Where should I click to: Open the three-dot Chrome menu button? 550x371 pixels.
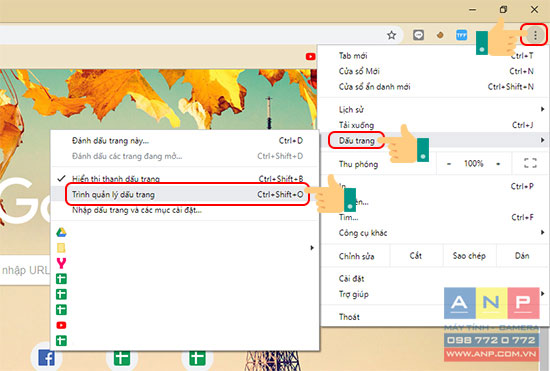coord(535,35)
